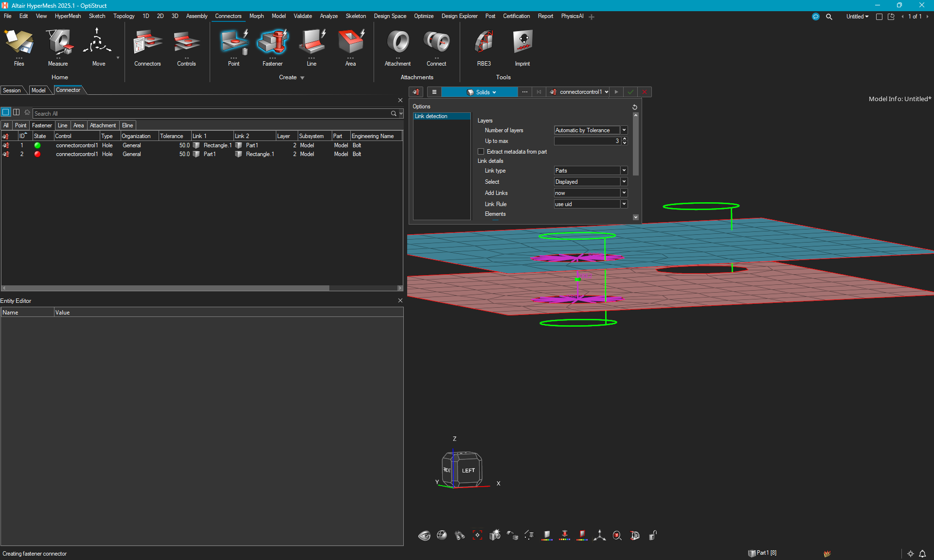This screenshot has height=560, width=934.
Task: Reset the Options panel with the refresh icon
Action: click(x=635, y=107)
